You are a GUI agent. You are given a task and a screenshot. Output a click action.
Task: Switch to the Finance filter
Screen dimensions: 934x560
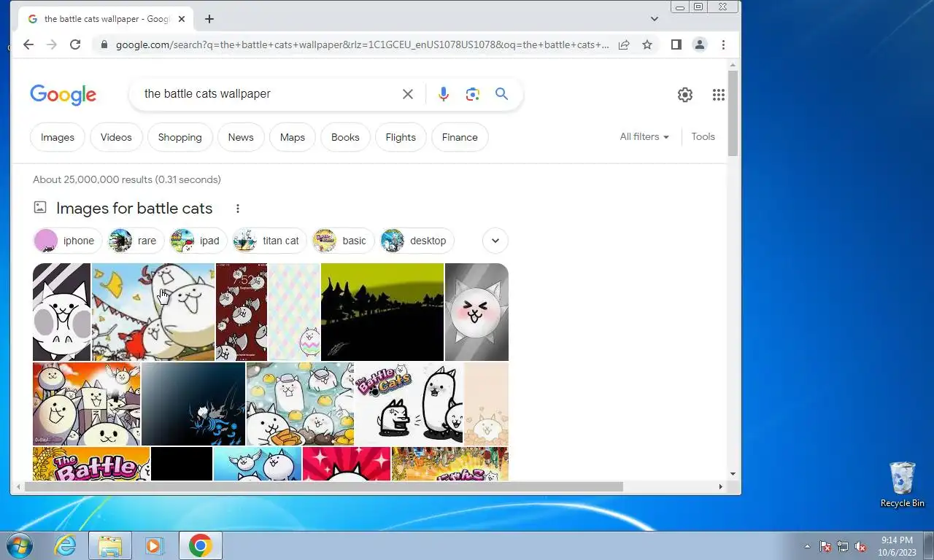460,137
